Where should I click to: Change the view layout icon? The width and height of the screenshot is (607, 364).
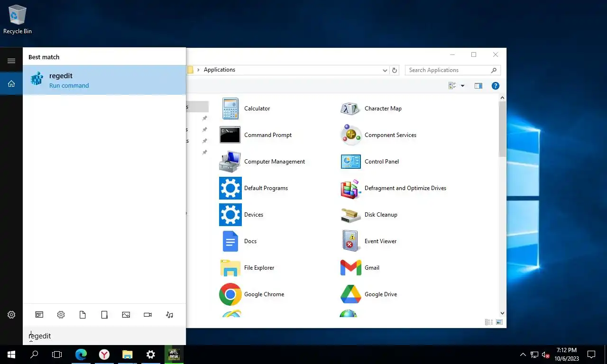tap(452, 86)
